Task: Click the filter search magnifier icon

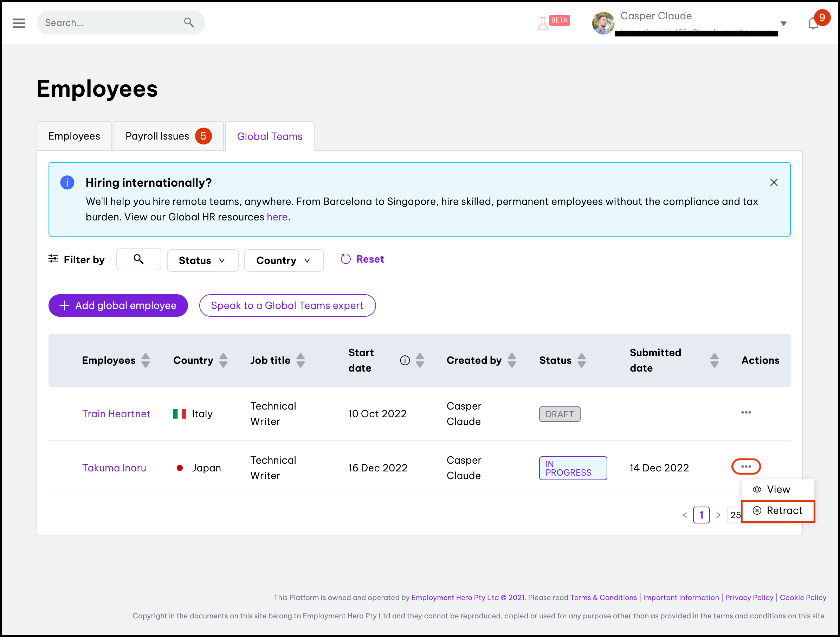Action: (138, 259)
